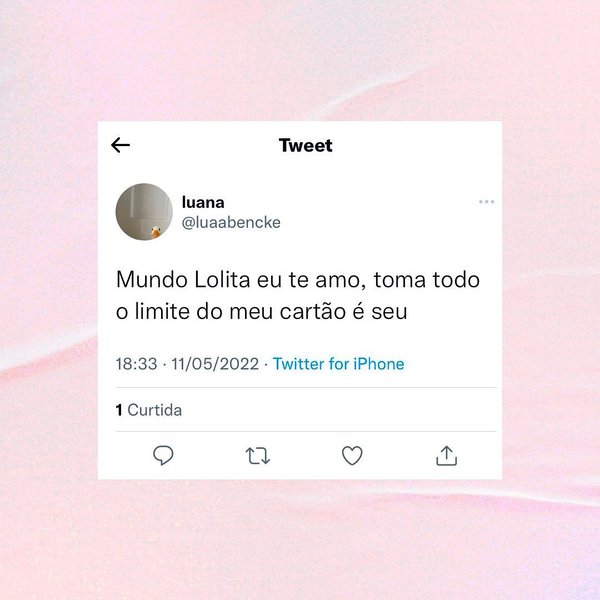Tap the tweet line starting Mundo Lolita

pos(298,280)
